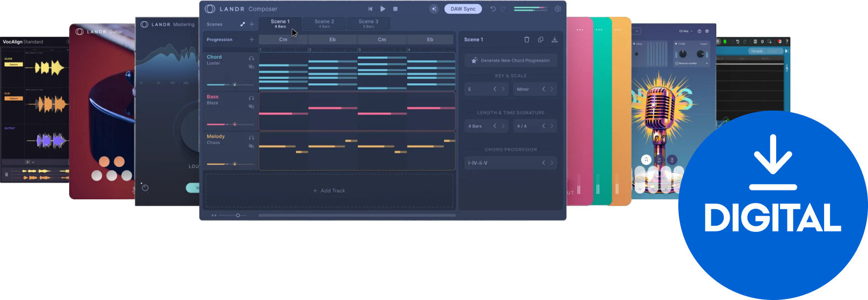Click the horizontal scrollbar below tracks
Viewport: 868px width, 300px height.
(x=357, y=215)
